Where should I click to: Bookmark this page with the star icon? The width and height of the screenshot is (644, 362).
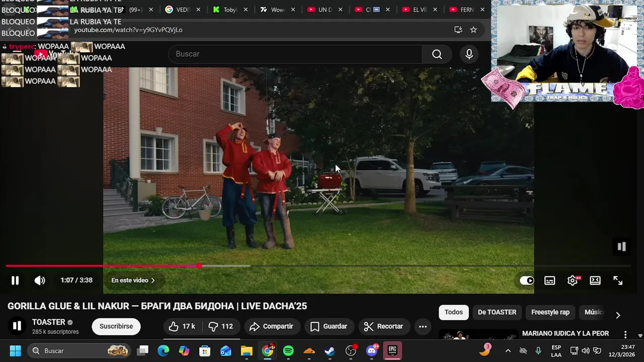[473, 30]
